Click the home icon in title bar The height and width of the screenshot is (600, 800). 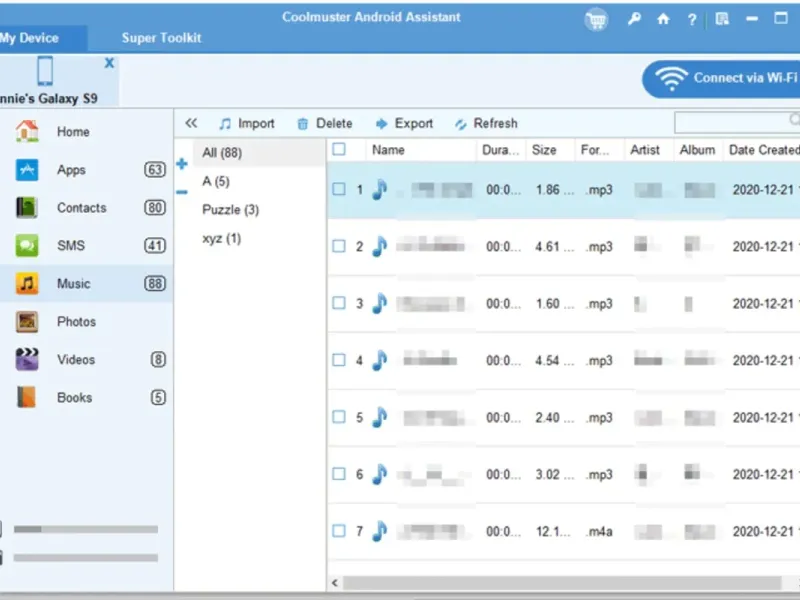pos(663,19)
